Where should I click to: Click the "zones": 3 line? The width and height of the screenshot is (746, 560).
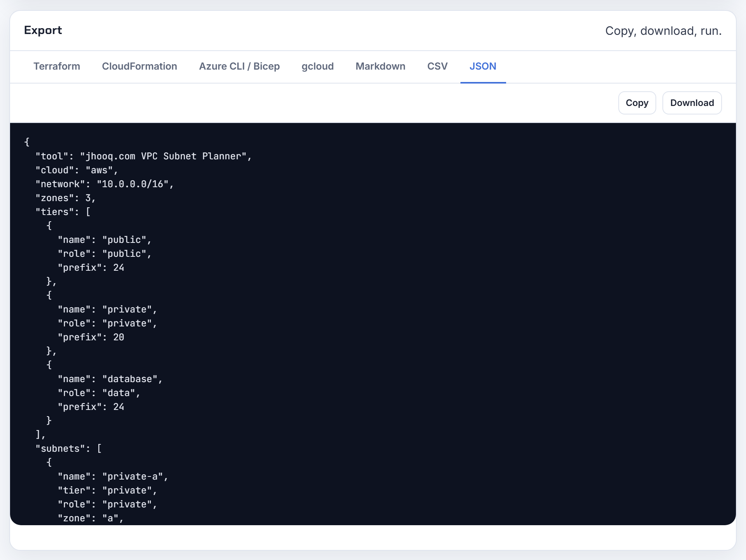point(65,198)
